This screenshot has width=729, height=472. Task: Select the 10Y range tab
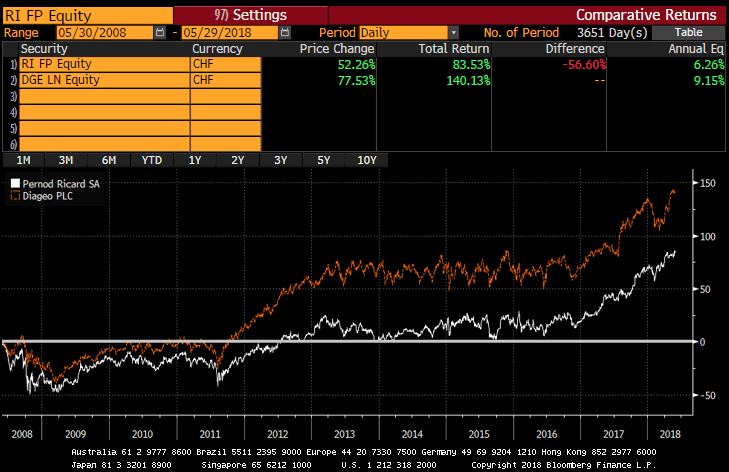366,160
